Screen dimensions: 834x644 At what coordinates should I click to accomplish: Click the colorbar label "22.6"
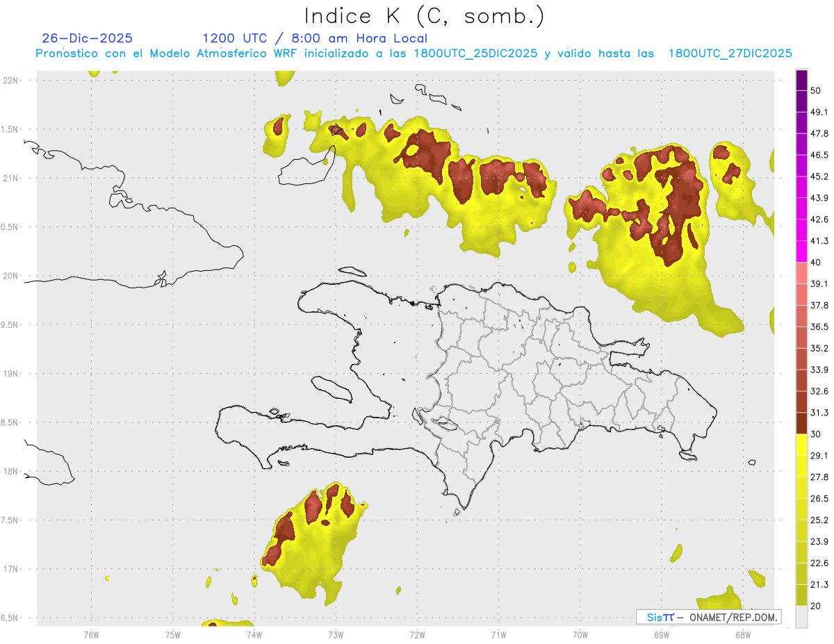point(819,563)
